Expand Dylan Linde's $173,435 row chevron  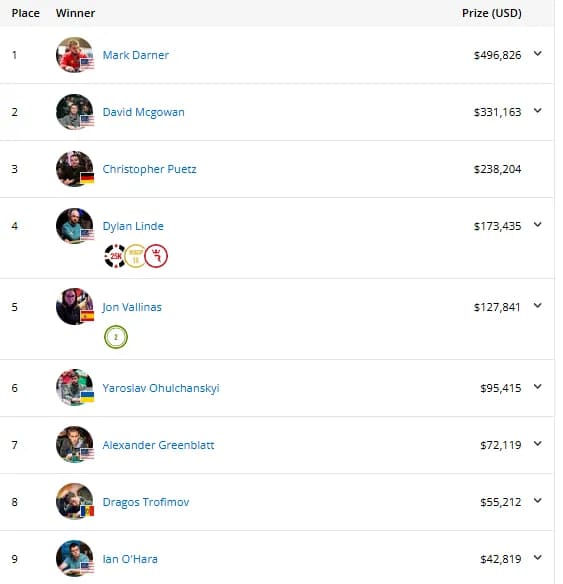537,225
